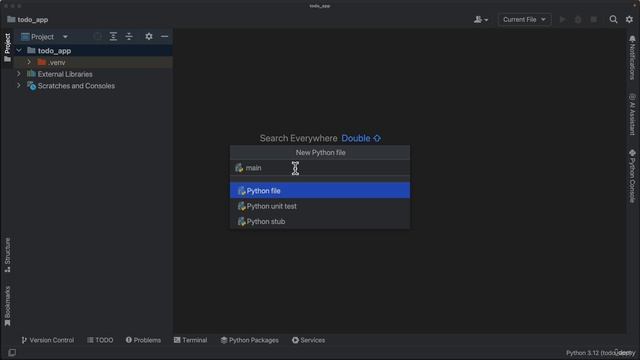
Task: Click the Stop square icon
Action: [x=593, y=19]
